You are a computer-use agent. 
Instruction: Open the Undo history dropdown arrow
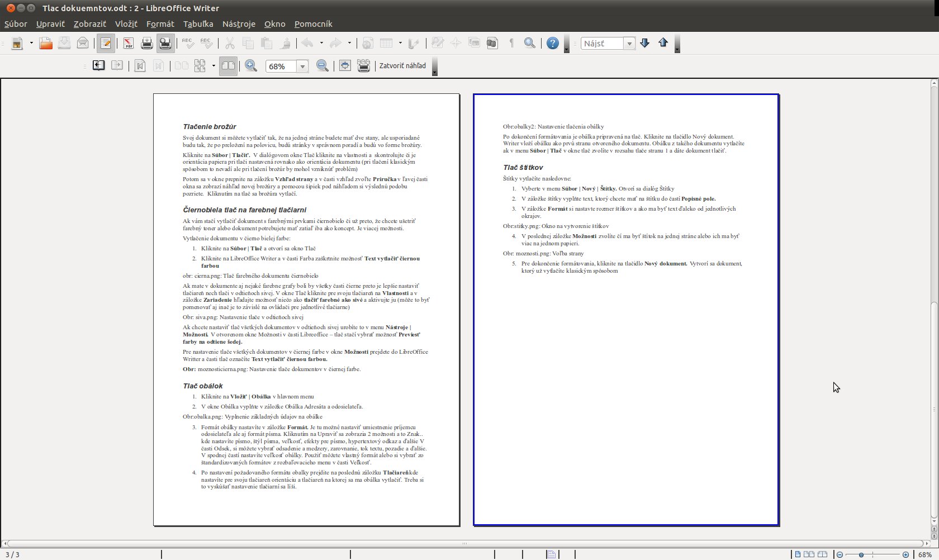pyautogui.click(x=321, y=43)
